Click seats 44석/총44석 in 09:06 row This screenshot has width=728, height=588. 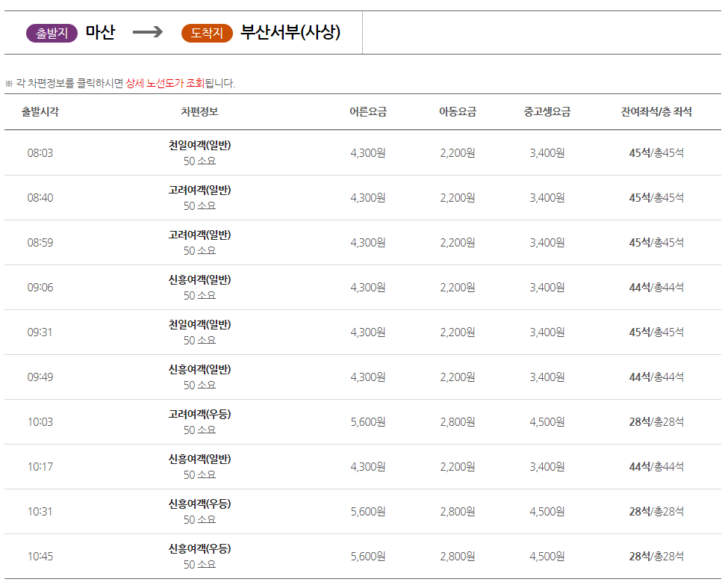(656, 288)
